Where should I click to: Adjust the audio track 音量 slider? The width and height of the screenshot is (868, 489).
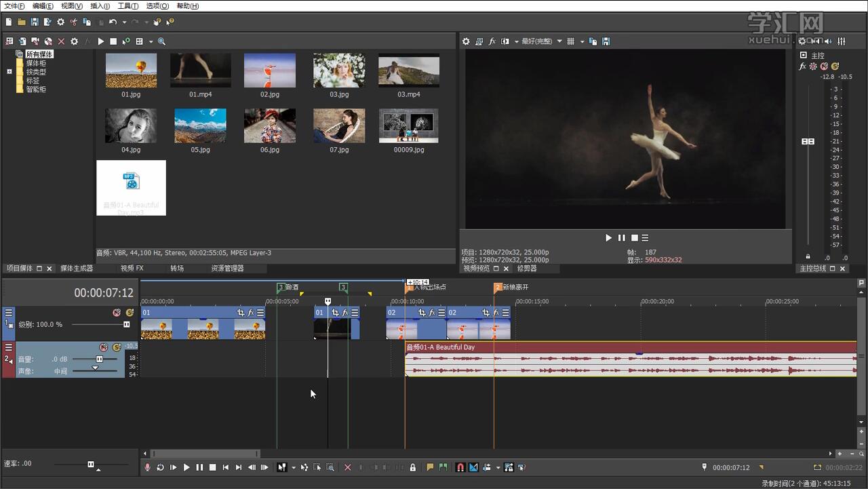point(99,359)
